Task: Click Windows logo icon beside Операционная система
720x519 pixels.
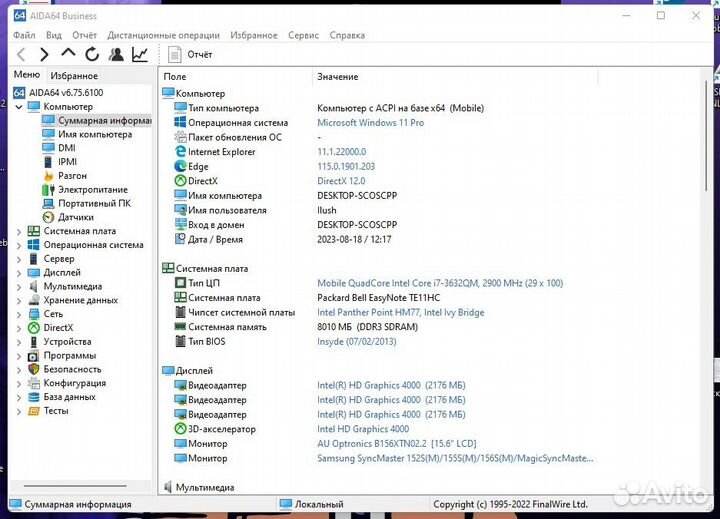Action: coord(180,122)
